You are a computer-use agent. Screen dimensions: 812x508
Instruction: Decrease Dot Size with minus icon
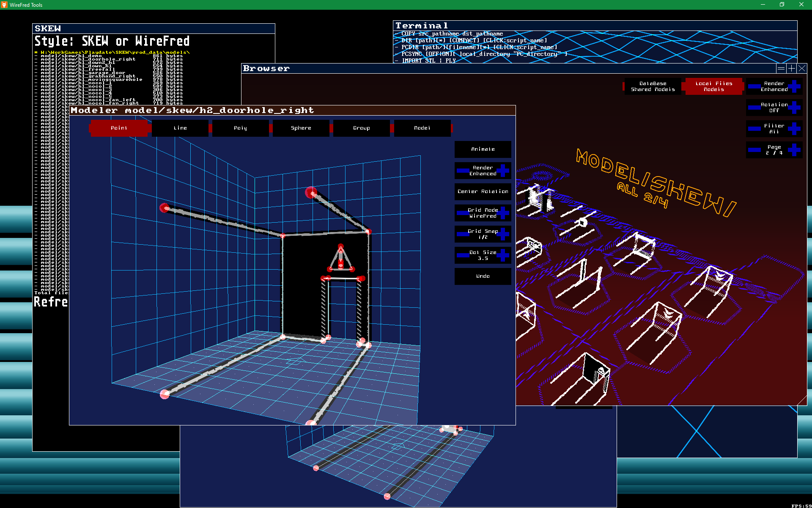[463, 255]
